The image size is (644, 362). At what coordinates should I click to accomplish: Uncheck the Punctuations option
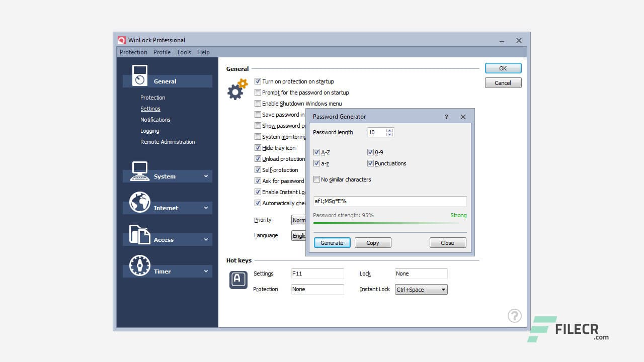coord(371,163)
